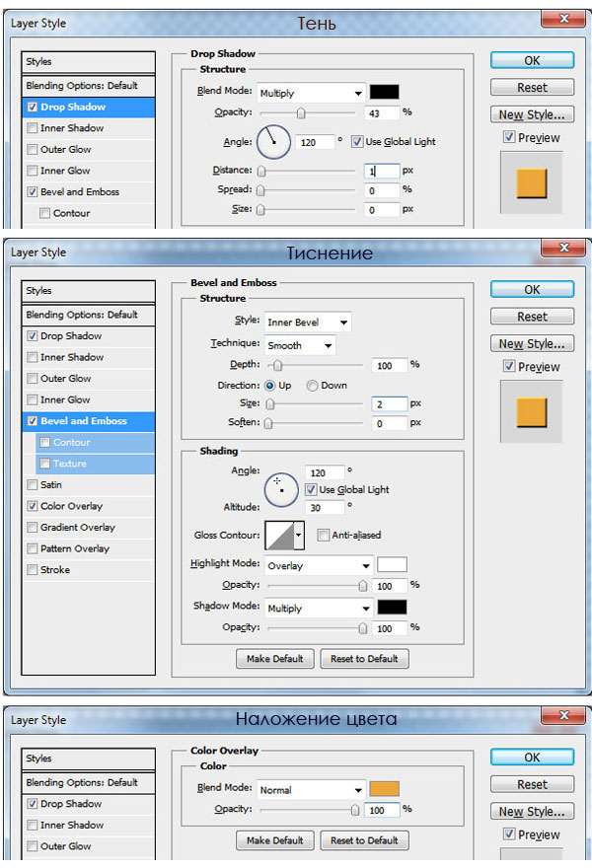Click the orange preview thumbnail in Drop Shadow dialog
The width and height of the screenshot is (592, 868).
click(532, 183)
